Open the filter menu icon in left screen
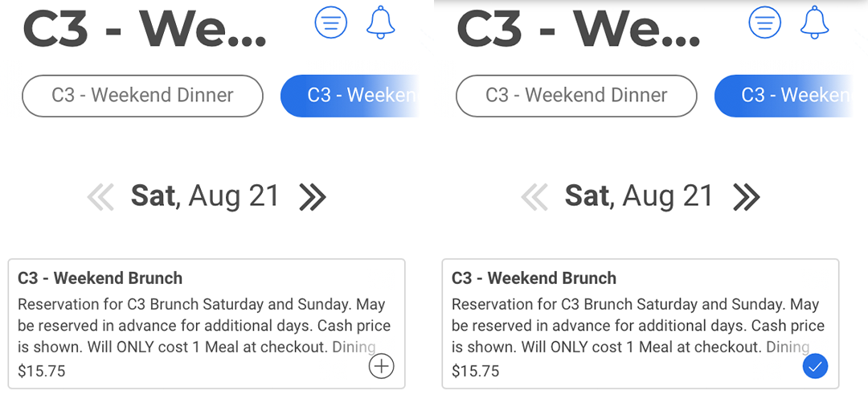868x395 pixels. tap(331, 23)
